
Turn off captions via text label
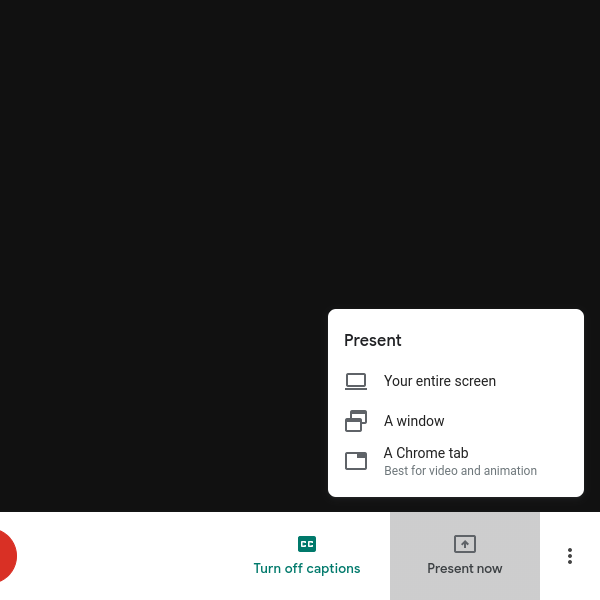[307, 568]
